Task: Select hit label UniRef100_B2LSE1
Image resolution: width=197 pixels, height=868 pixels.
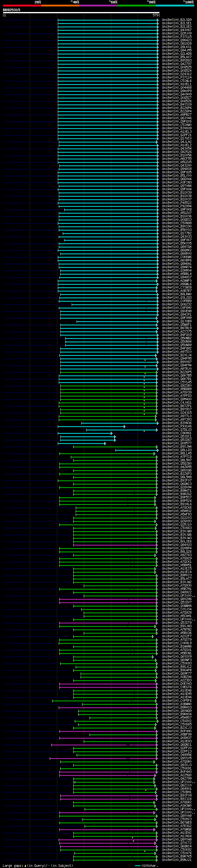Action: click(x=177, y=23)
